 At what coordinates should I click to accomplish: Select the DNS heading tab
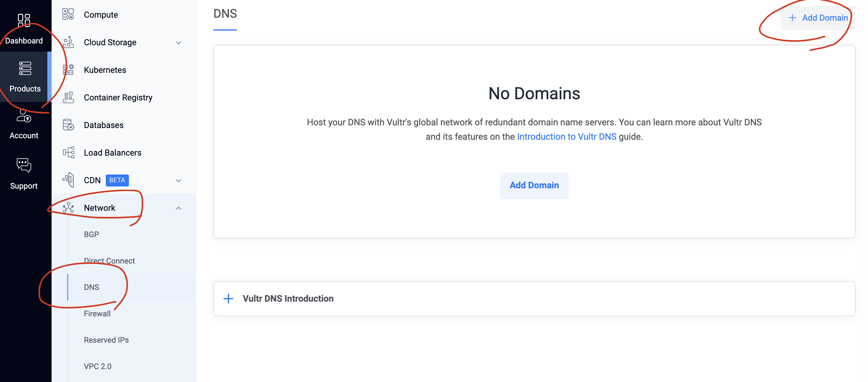click(x=225, y=14)
